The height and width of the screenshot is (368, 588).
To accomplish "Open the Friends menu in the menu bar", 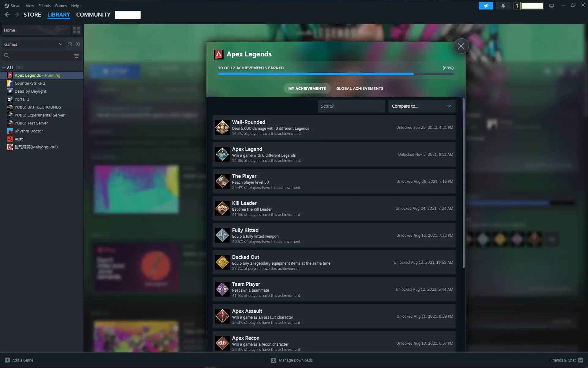I will [x=44, y=6].
